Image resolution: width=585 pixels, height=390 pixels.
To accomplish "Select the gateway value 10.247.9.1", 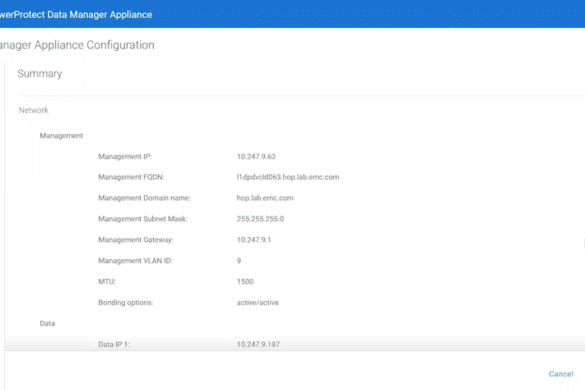I will 254,240.
